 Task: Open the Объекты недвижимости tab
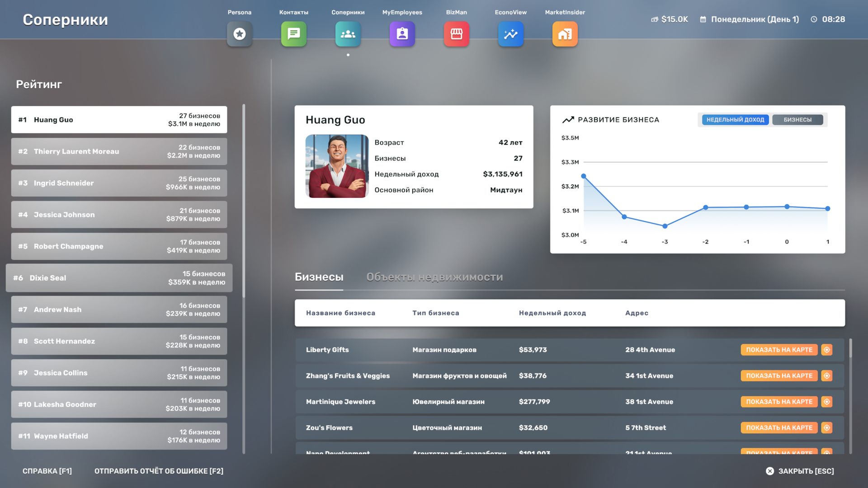tap(434, 277)
